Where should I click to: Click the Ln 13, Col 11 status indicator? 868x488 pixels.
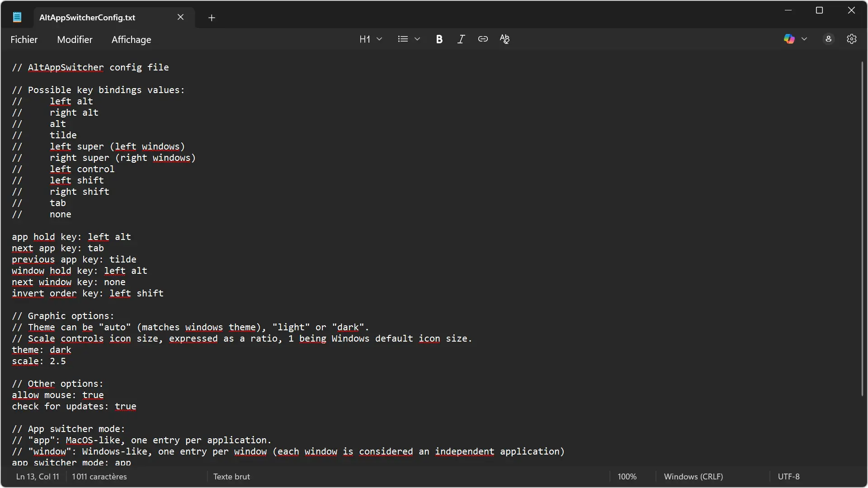pyautogui.click(x=38, y=477)
